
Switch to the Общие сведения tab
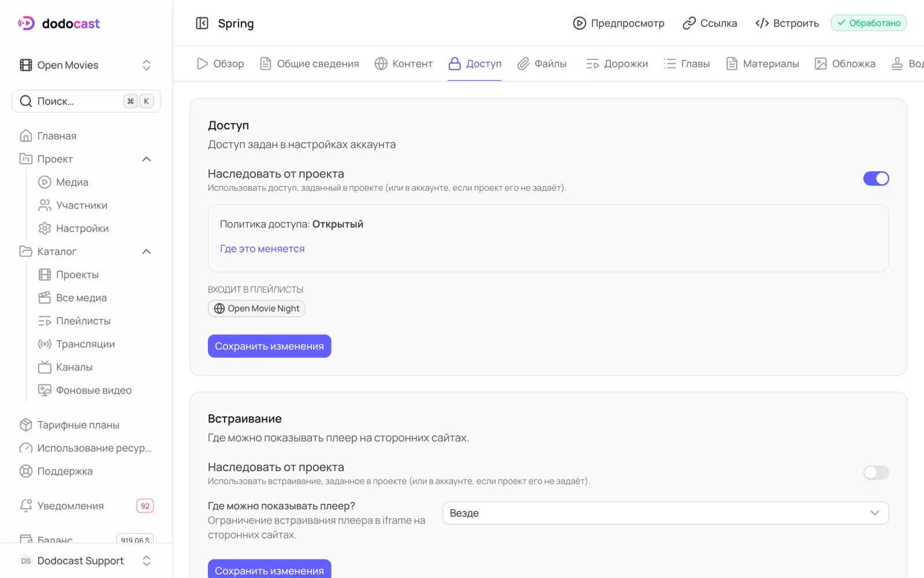(310, 64)
